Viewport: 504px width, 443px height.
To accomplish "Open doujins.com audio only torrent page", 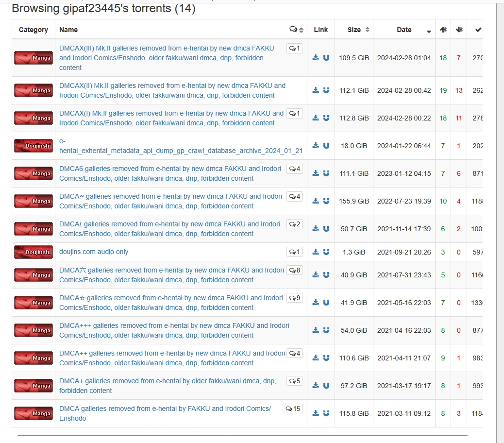I will click(94, 252).
